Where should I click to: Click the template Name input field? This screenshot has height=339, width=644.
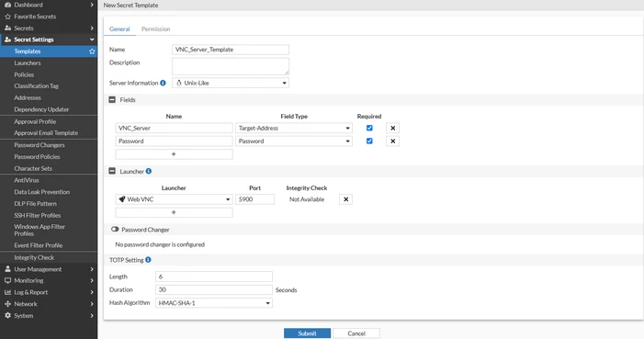pyautogui.click(x=231, y=50)
